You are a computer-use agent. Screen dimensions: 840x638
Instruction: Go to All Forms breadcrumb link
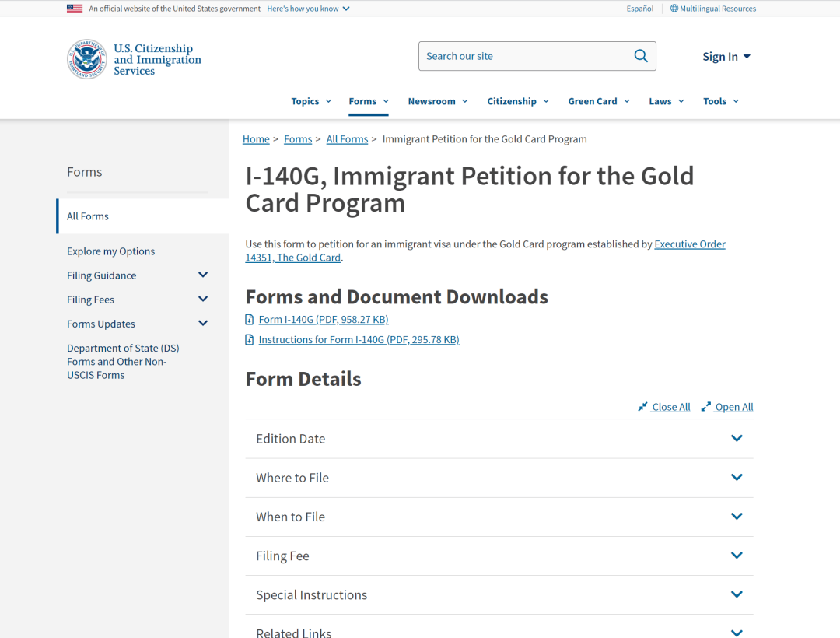pos(347,139)
